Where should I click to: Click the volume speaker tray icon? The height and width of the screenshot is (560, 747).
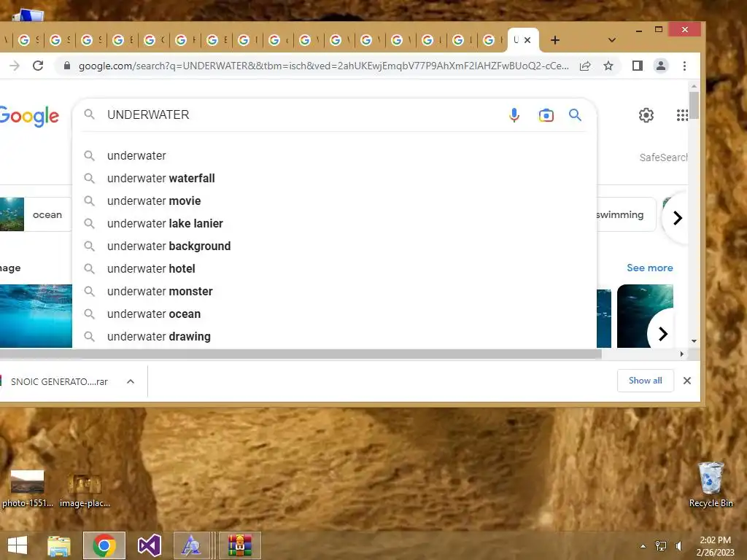[678, 546]
